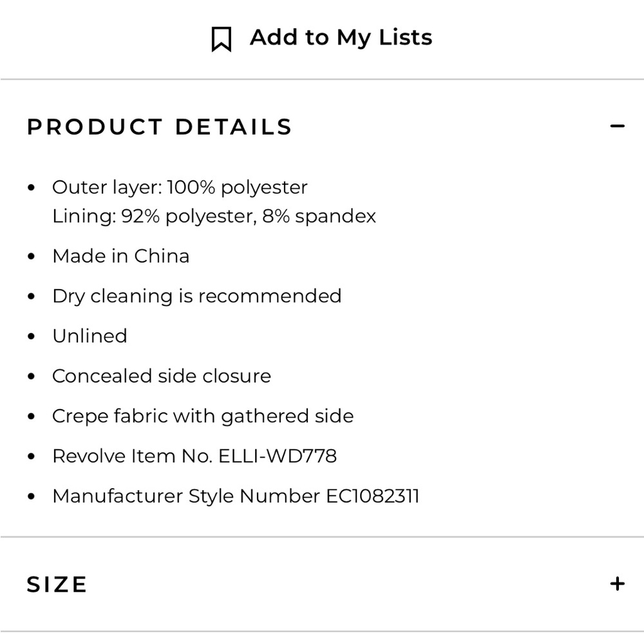The width and height of the screenshot is (644, 644).
Task: Click the Manufacturer Style Number EC1082311 text
Action: click(x=236, y=496)
